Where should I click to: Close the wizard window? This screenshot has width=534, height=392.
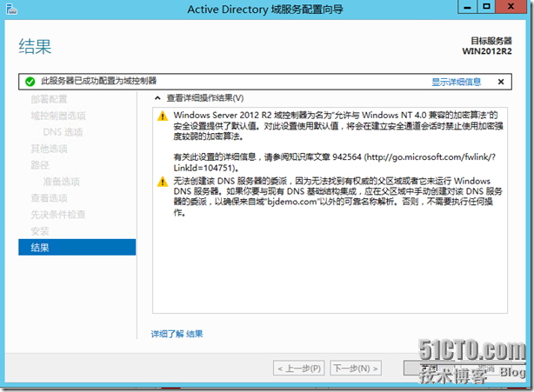tap(511, 6)
